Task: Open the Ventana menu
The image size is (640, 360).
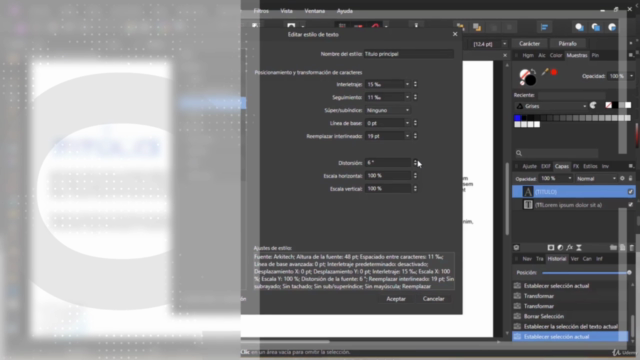Action: 315,11
